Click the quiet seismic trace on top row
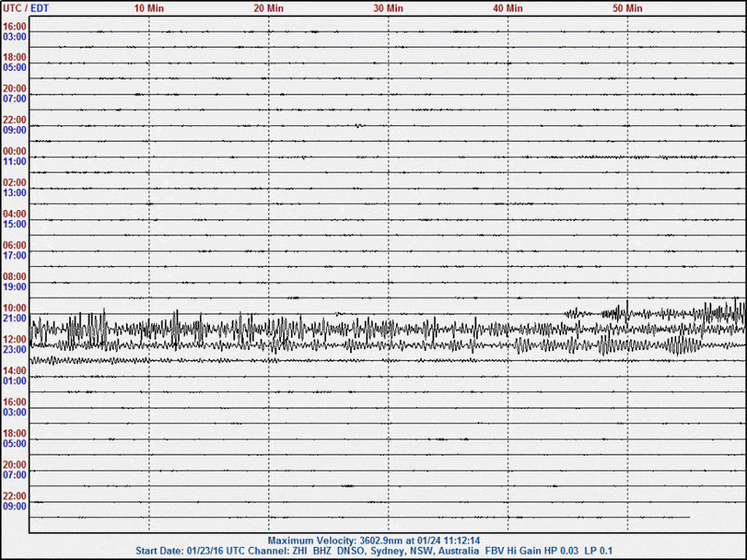This screenshot has height=560, width=747. 373,34
